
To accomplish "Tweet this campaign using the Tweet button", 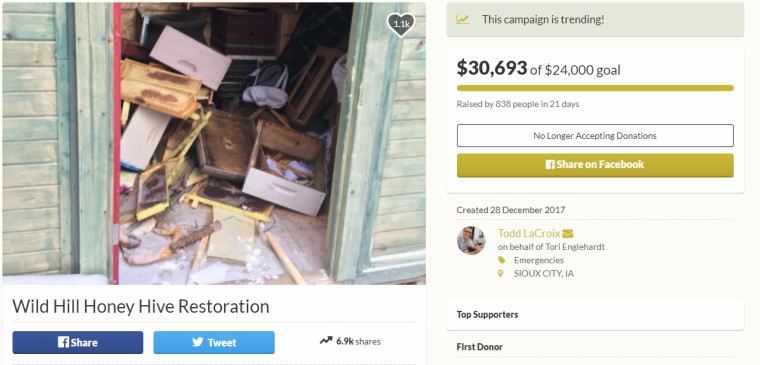I will (214, 342).
